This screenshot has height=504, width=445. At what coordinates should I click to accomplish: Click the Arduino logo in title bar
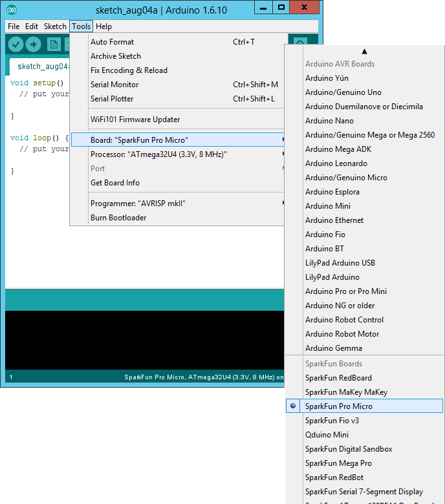(x=12, y=10)
